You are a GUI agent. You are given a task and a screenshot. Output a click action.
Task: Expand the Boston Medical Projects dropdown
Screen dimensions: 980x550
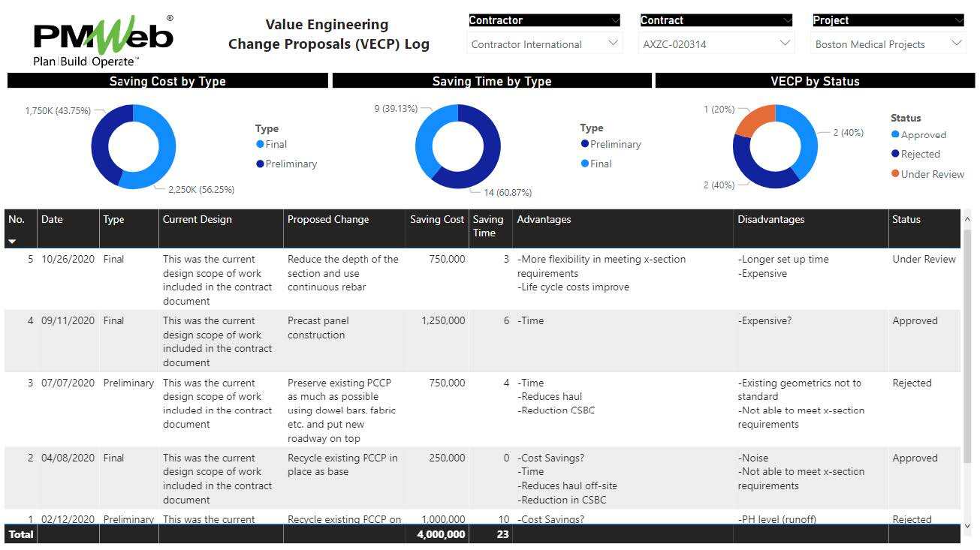957,44
